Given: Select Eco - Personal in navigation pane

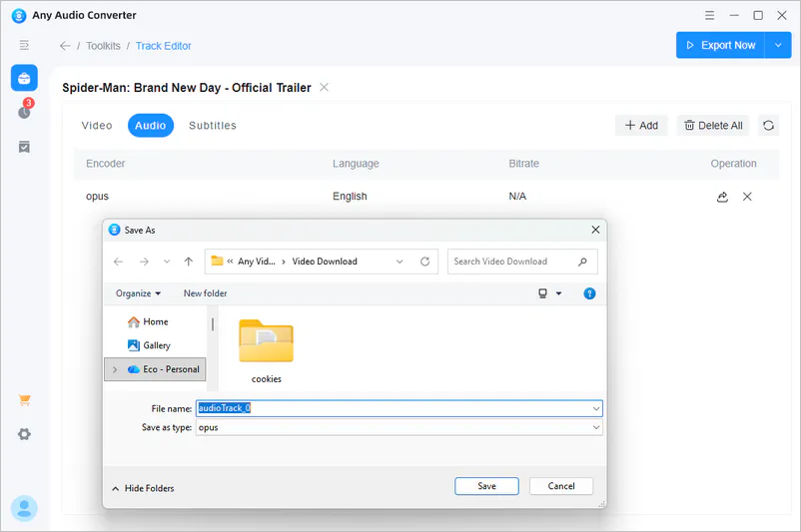Looking at the screenshot, I should click(x=155, y=369).
